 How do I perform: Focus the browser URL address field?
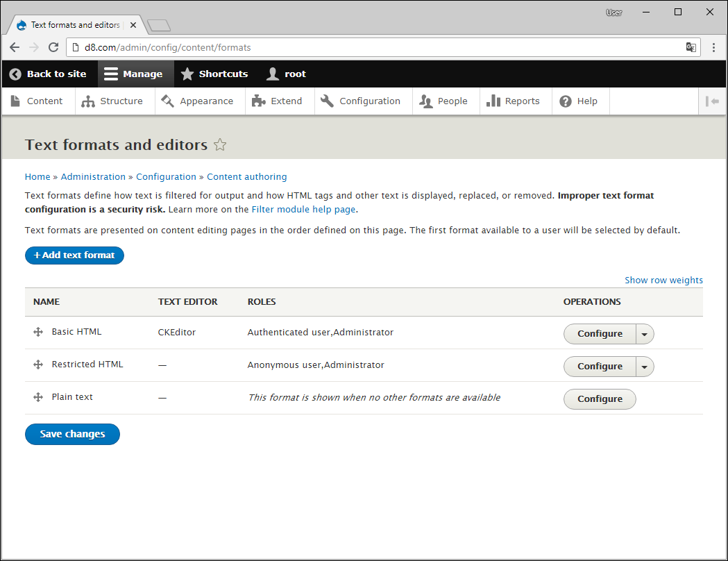pos(375,48)
